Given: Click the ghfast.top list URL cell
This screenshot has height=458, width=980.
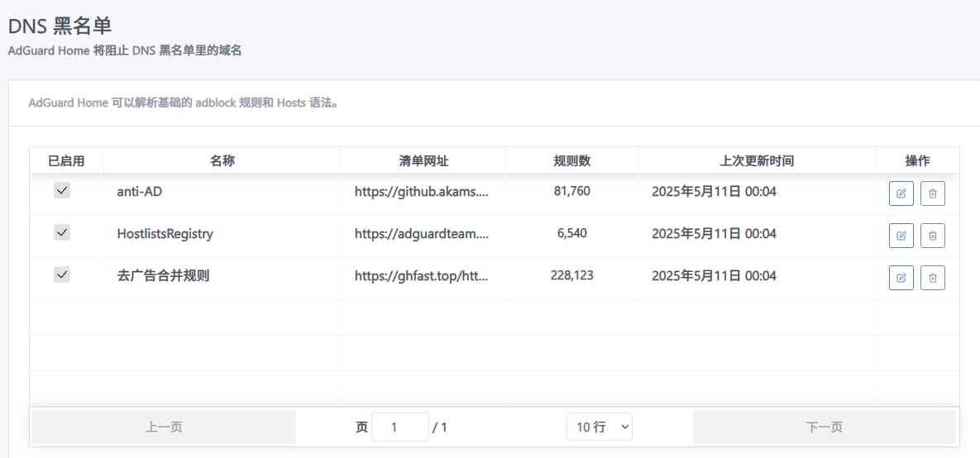Looking at the screenshot, I should pyautogui.click(x=422, y=276).
